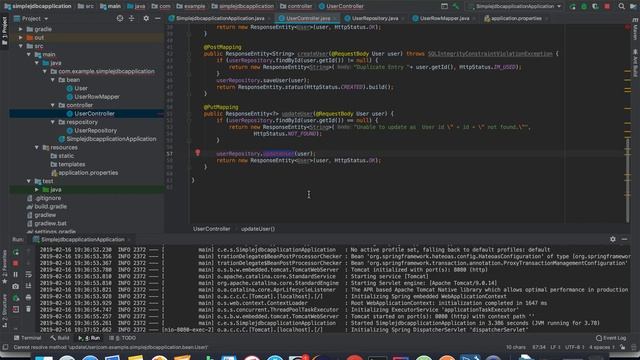Expand the gradle folder

(x=21, y=29)
